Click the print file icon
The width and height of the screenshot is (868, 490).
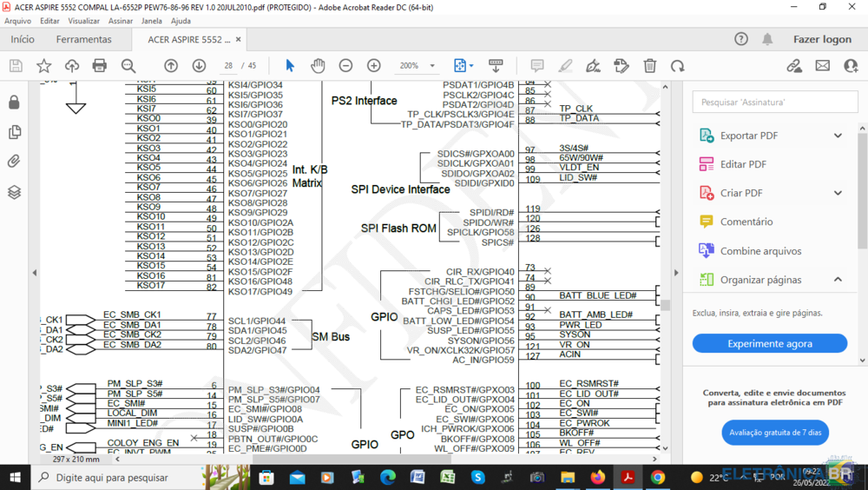click(100, 66)
